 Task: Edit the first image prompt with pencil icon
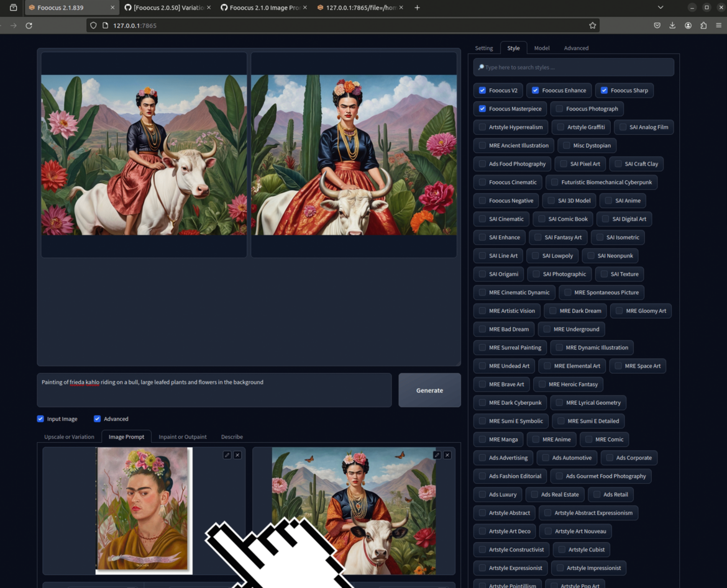(x=227, y=455)
